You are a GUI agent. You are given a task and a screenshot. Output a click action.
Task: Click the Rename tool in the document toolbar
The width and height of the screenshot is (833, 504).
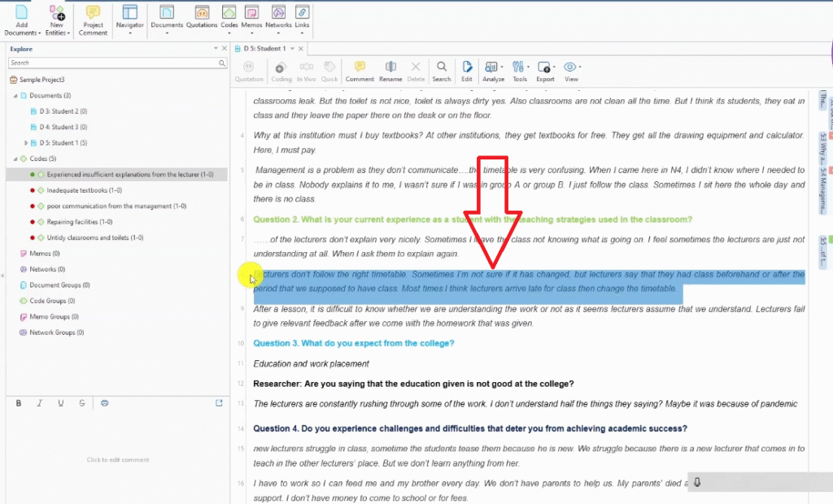point(390,71)
